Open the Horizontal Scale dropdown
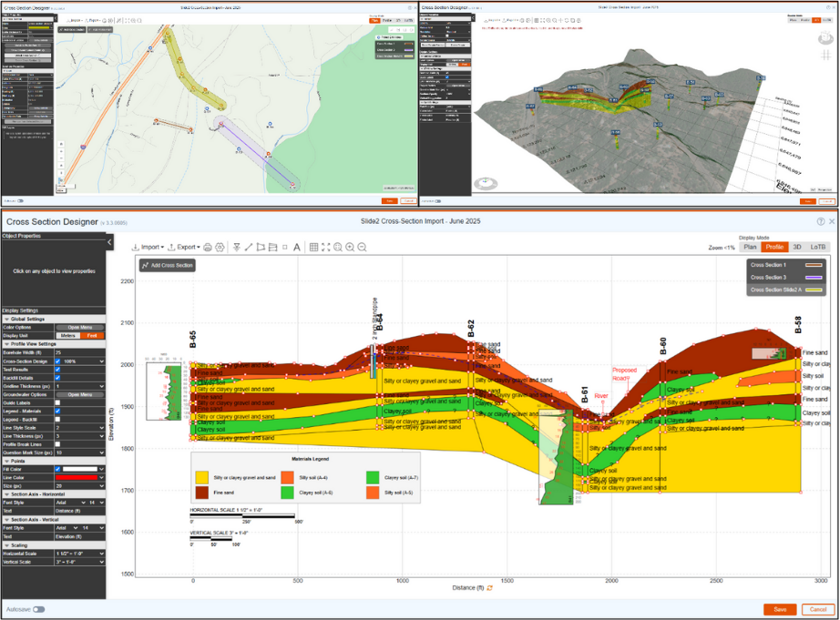840x620 pixels. (80, 554)
